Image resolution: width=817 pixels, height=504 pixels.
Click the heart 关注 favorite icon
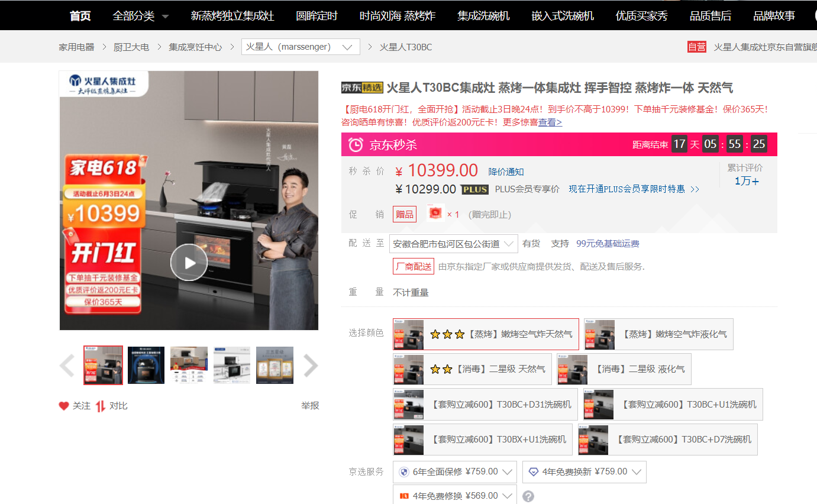[64, 406]
